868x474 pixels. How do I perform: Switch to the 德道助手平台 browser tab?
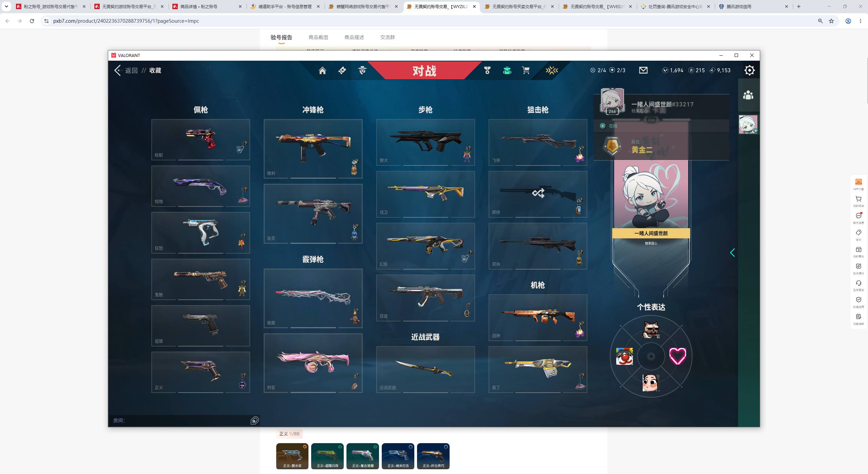(x=285, y=6)
